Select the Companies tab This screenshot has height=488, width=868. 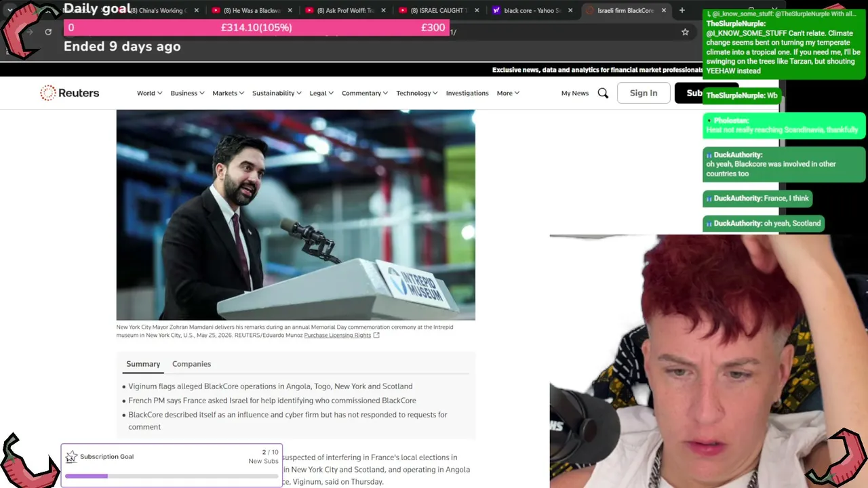[x=191, y=364]
